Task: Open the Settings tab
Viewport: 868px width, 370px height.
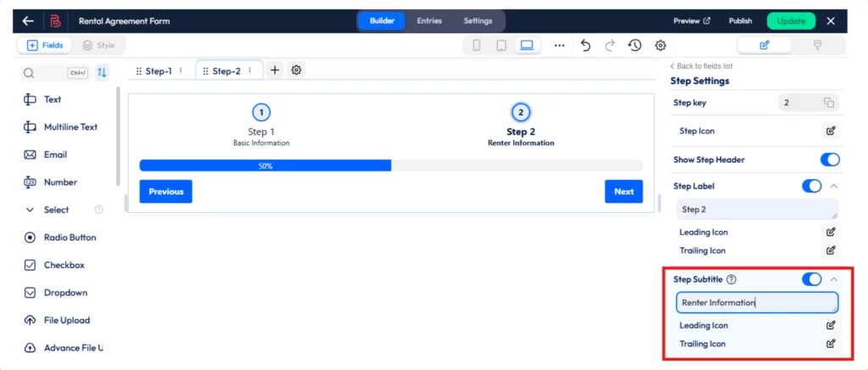Action: coord(477,20)
